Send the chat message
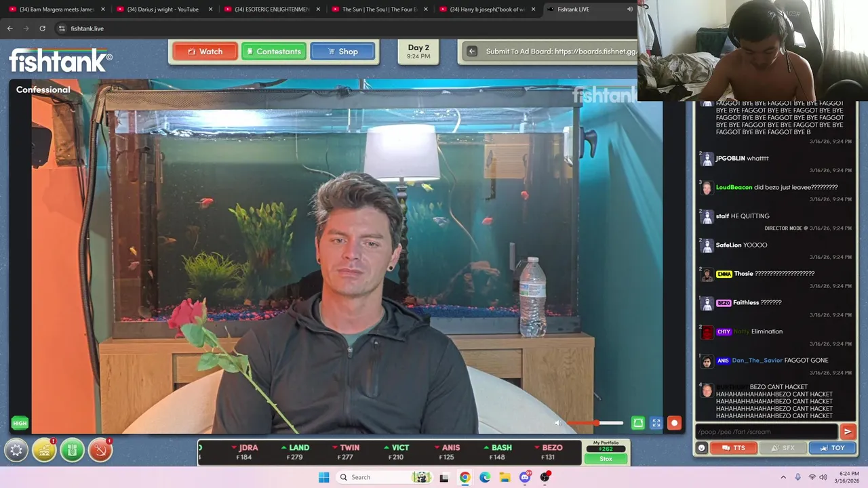Screen dimensions: 868x488 847,432
